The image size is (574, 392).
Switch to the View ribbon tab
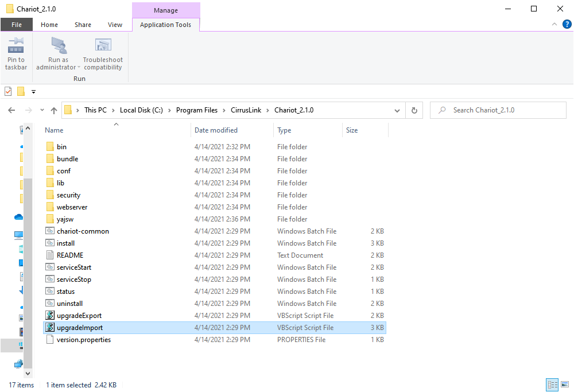pyautogui.click(x=115, y=25)
